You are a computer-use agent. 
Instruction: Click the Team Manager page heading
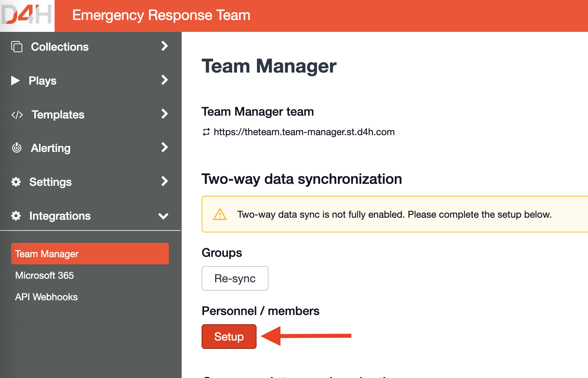(269, 66)
